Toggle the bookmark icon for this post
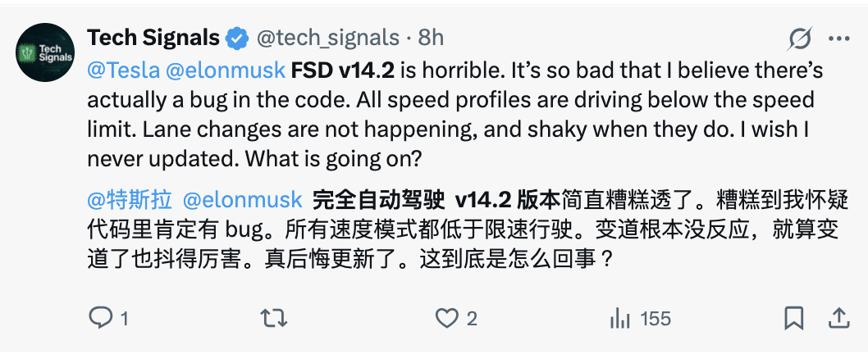The width and height of the screenshot is (868, 354). pos(793,318)
